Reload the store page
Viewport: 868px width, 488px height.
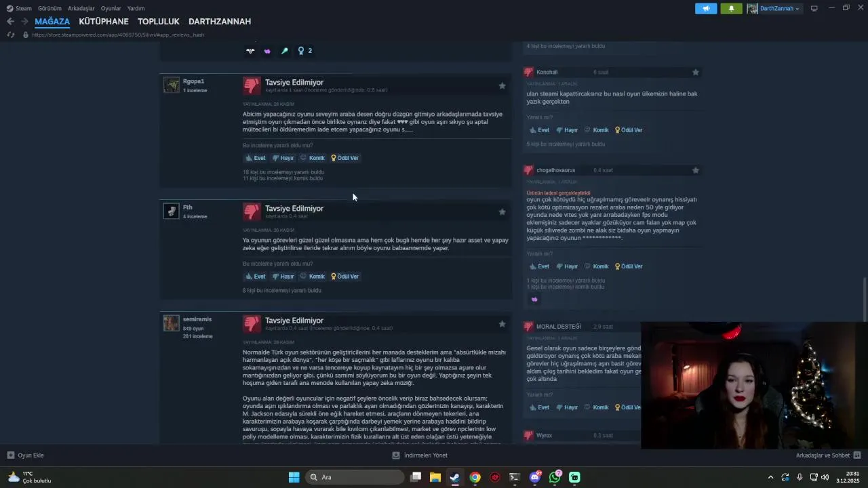(x=10, y=35)
